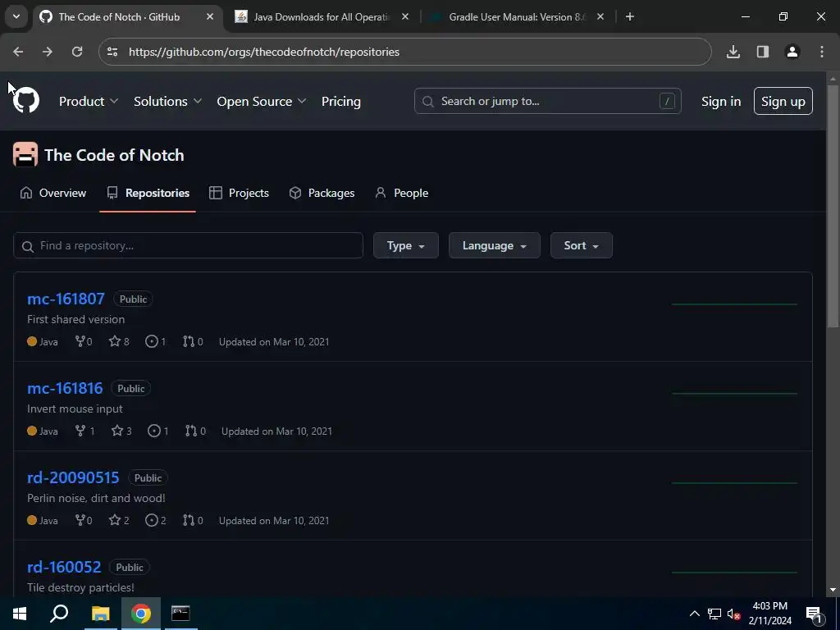Open the People tab
The image size is (840, 630).
[x=402, y=193]
